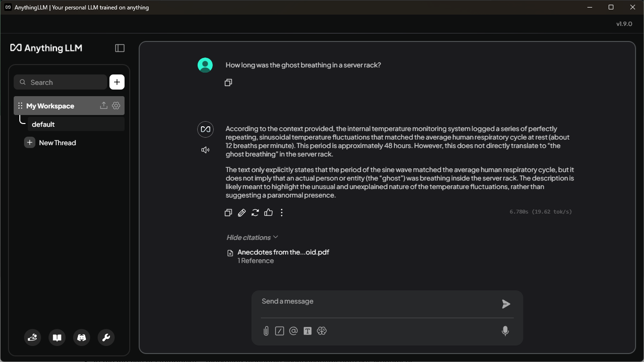Click the upload documents icon for My Workspace
Screen dimensions: 644x362
[104, 106]
